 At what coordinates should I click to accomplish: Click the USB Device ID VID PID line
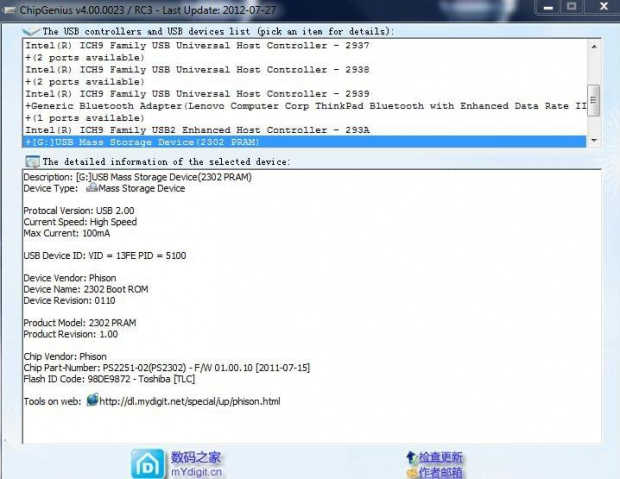pyautogui.click(x=104, y=256)
